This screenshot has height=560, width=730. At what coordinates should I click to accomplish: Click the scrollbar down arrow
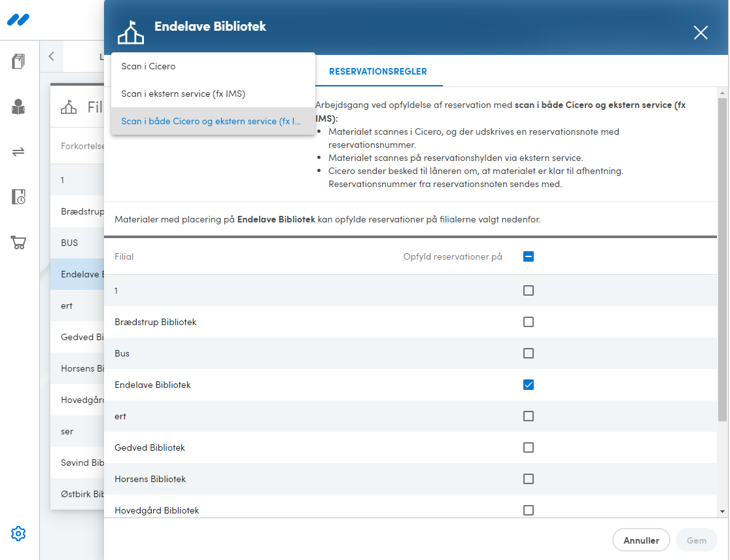pos(723,511)
